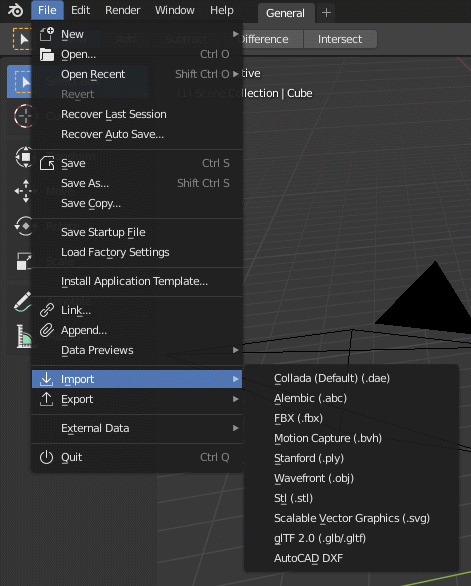Set selection mode to Intersect

[340, 39]
